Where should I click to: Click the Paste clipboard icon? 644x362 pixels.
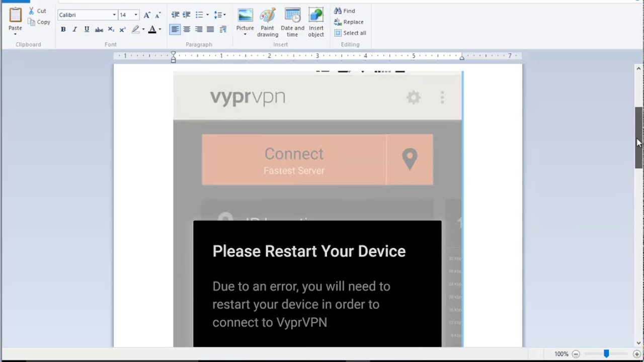(15, 15)
